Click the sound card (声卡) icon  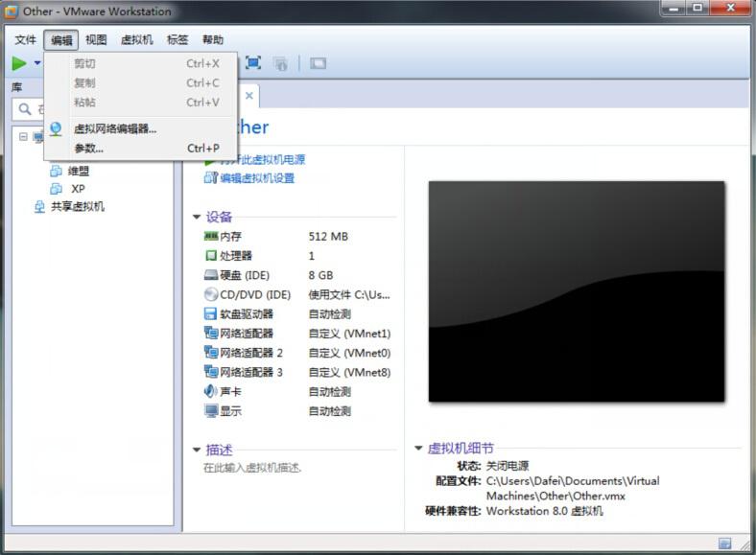point(211,391)
